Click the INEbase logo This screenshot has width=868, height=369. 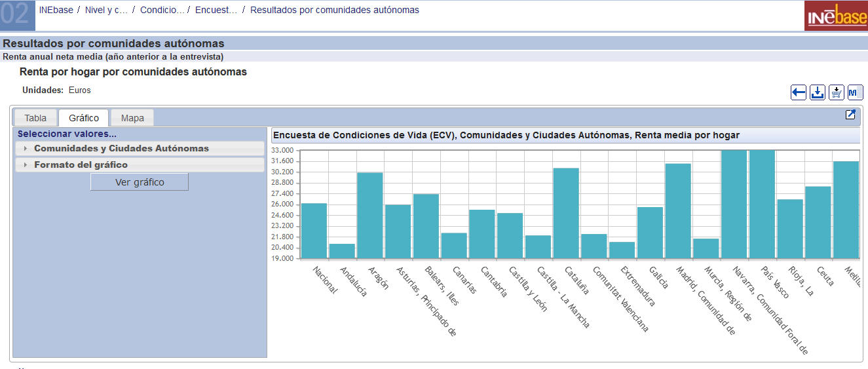[836, 16]
